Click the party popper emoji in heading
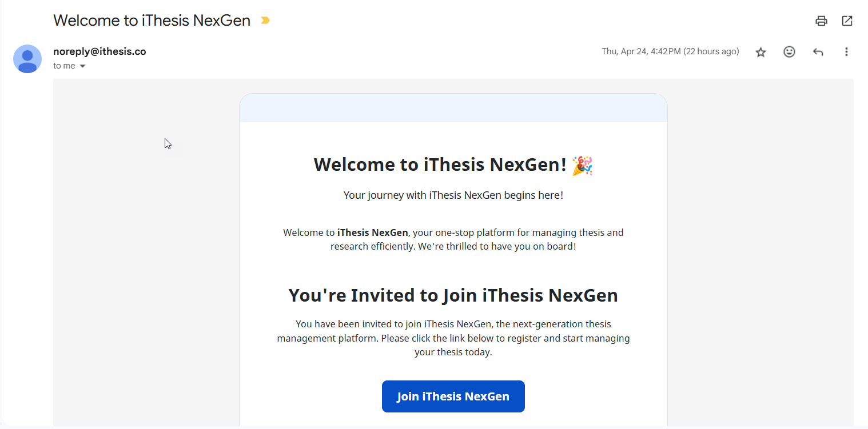Screen dimensions: 868x429 point(582,165)
